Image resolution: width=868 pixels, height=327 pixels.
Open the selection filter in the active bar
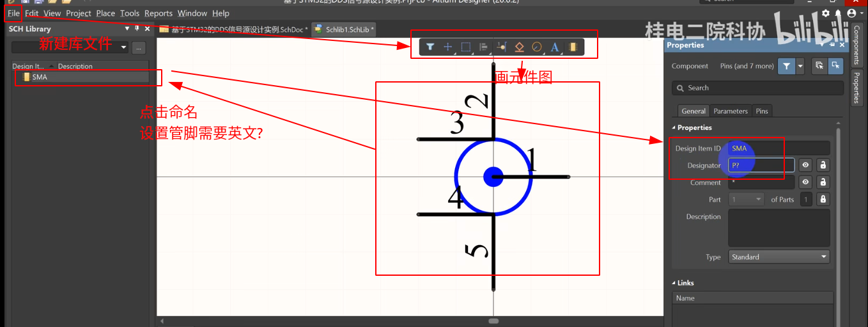coord(430,47)
